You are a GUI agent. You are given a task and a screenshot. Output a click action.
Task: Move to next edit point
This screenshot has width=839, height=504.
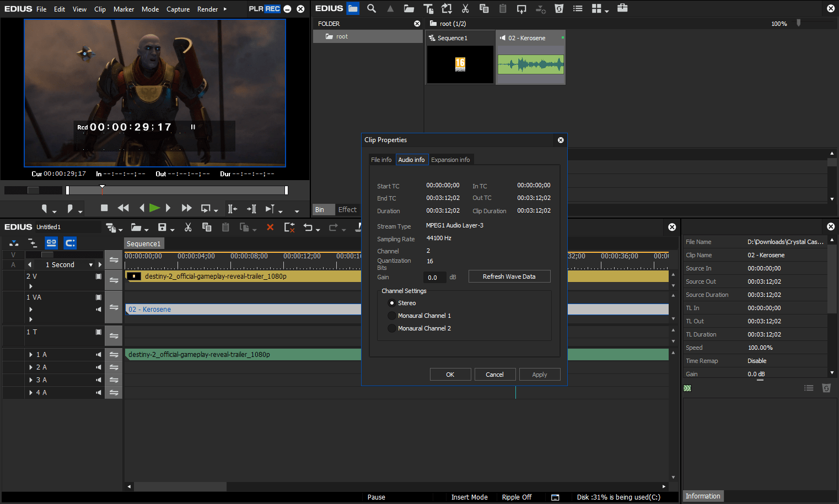click(251, 209)
